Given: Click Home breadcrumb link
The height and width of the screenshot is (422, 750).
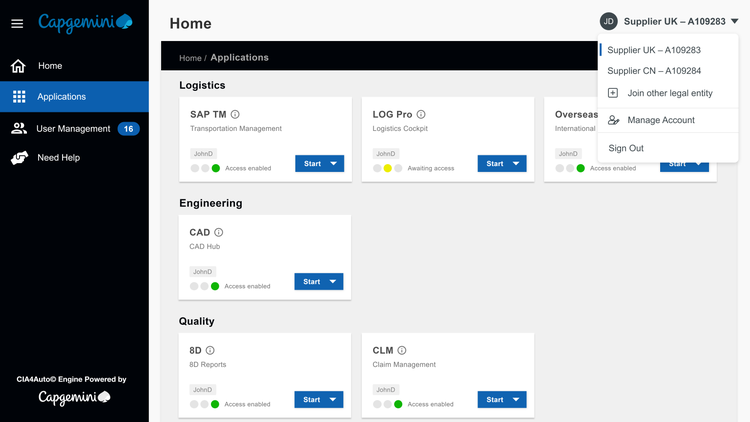Looking at the screenshot, I should pyautogui.click(x=190, y=58).
